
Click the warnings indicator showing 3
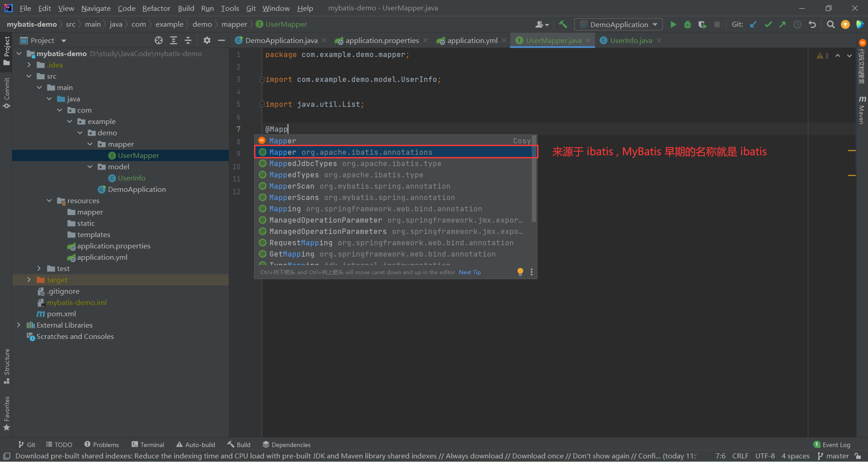[x=823, y=56]
